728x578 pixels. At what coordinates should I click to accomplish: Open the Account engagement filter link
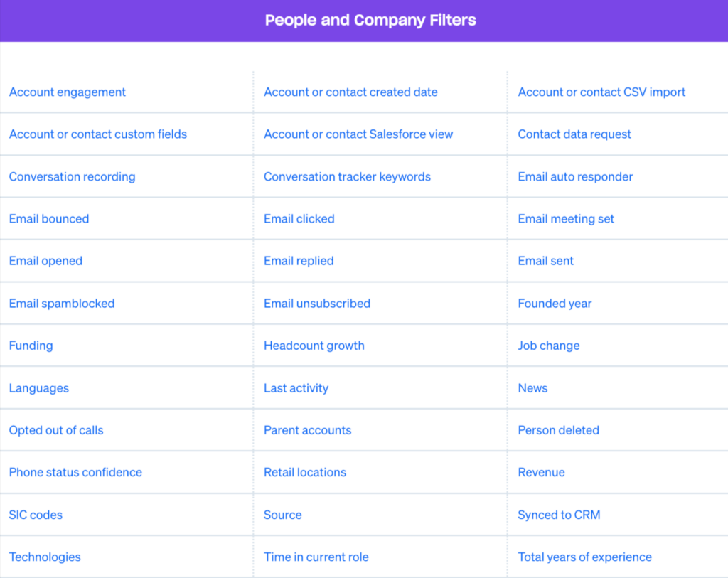pos(68,92)
